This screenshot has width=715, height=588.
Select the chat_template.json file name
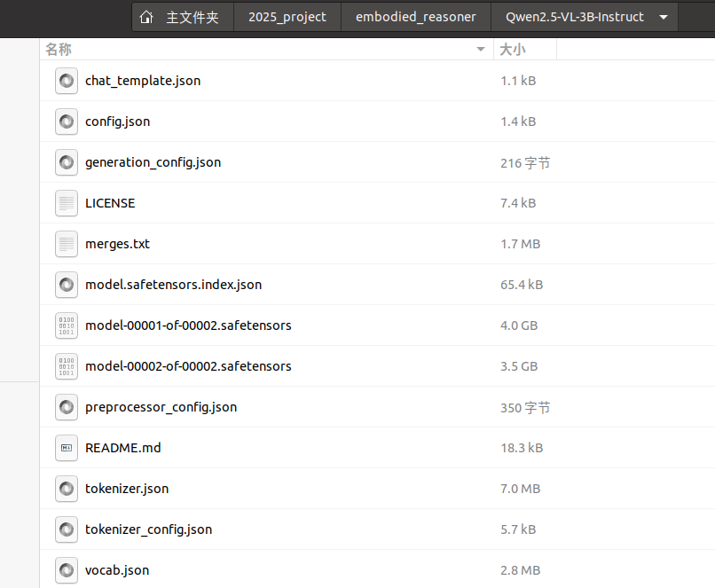coord(143,81)
